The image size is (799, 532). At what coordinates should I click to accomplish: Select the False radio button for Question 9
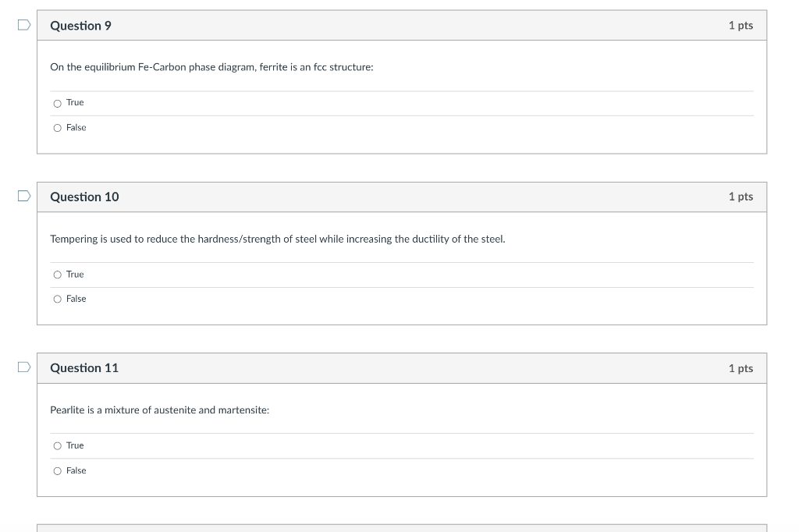[58, 128]
